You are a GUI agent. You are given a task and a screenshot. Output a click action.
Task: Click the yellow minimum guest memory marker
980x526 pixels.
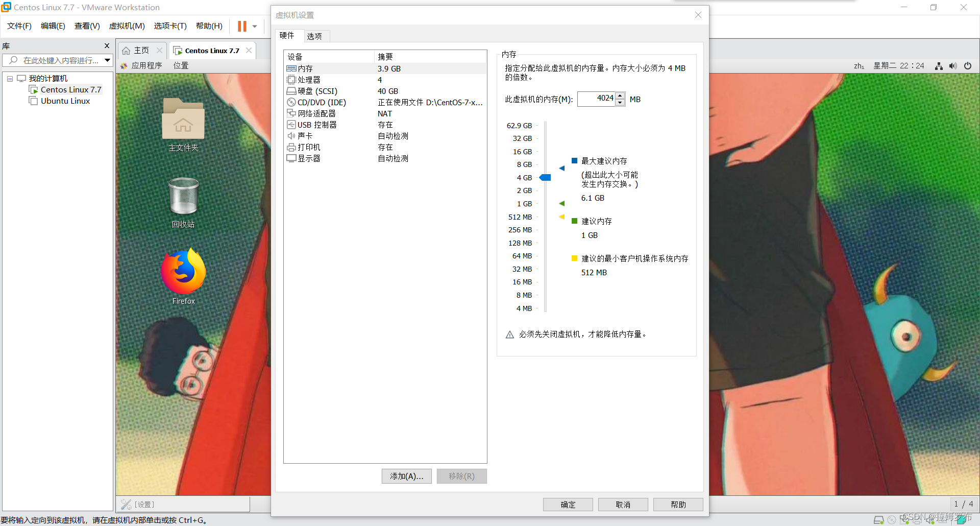coord(562,217)
